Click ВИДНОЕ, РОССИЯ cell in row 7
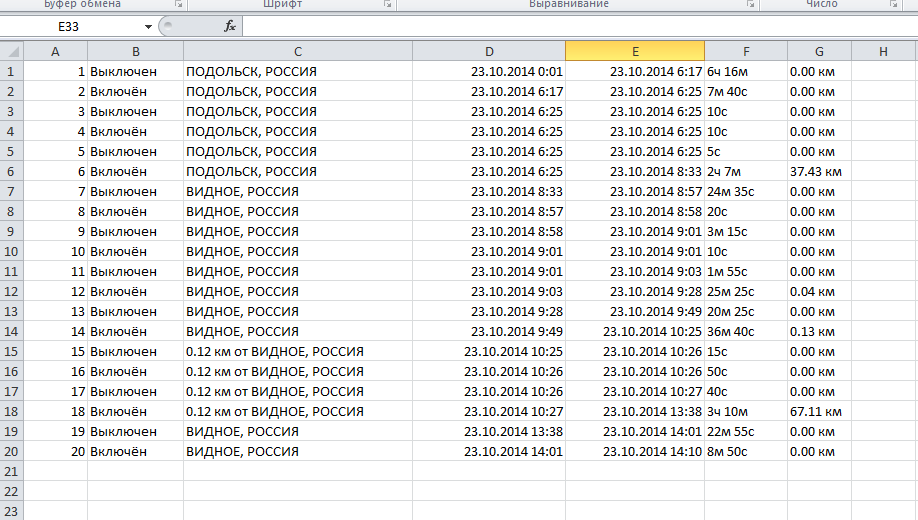The width and height of the screenshot is (918, 520). [x=298, y=191]
